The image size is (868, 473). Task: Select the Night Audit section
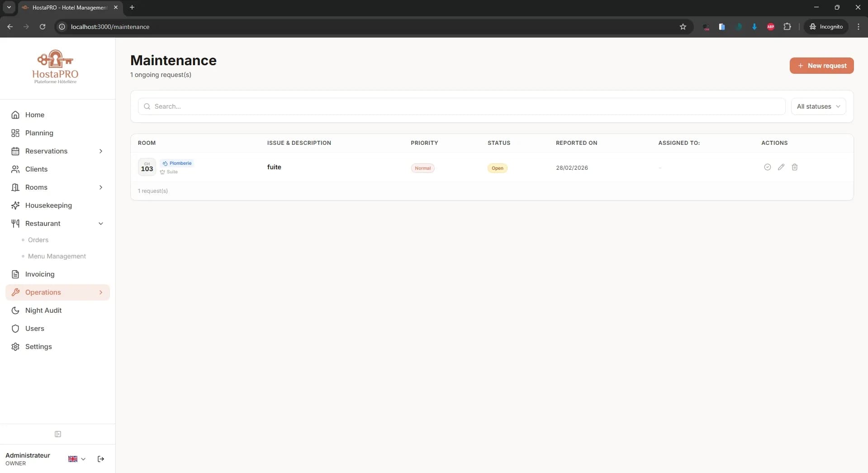pos(43,310)
